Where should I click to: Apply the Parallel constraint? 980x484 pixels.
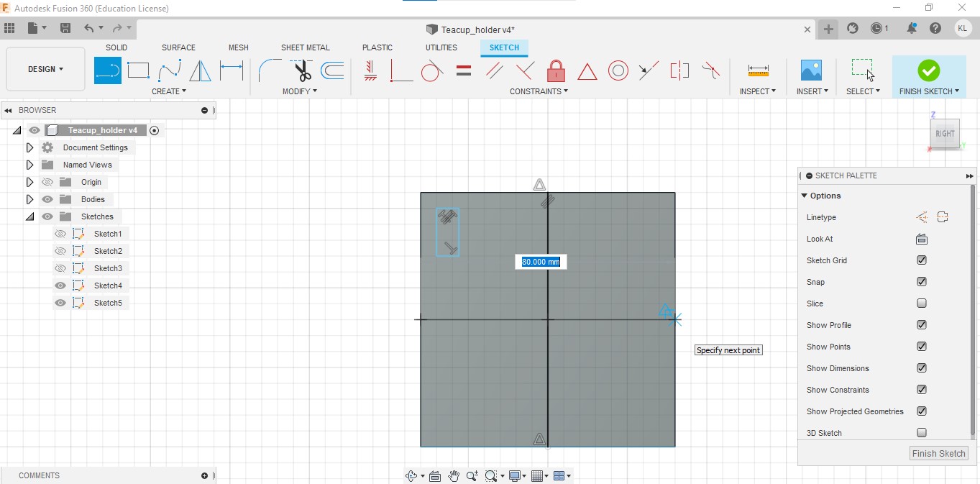495,70
